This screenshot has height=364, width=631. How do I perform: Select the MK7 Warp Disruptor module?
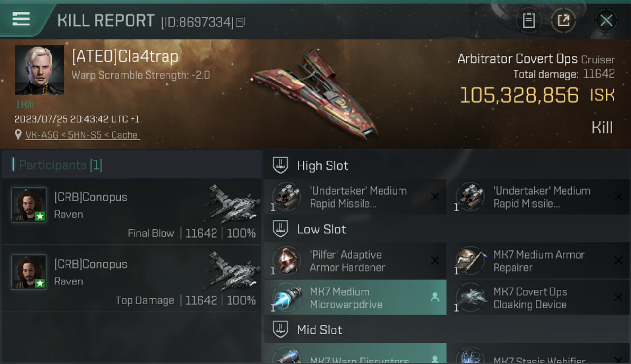click(355, 354)
